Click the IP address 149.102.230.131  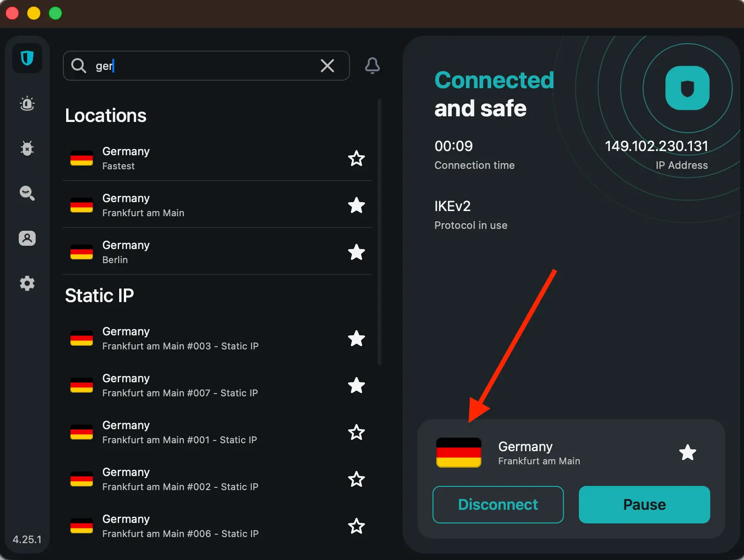[656, 146]
